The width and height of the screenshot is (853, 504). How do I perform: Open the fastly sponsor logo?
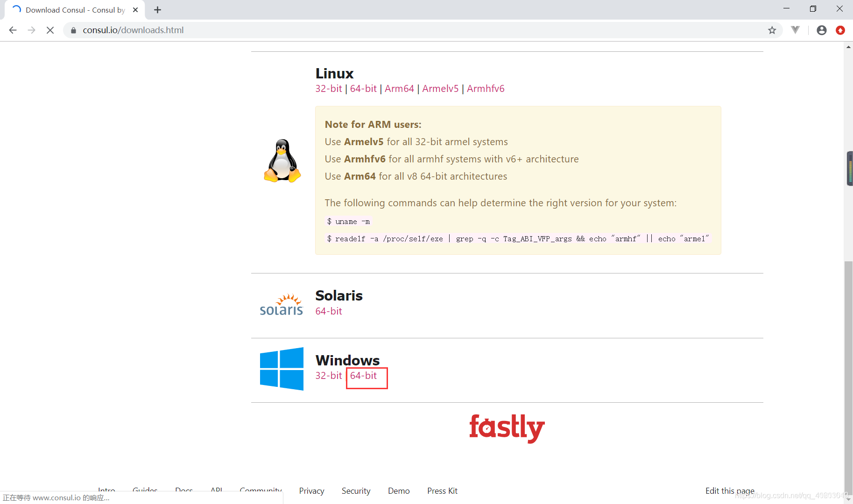tap(507, 428)
